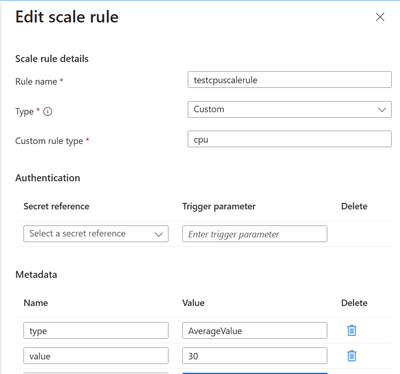Click the Authentication section heading

point(48,178)
